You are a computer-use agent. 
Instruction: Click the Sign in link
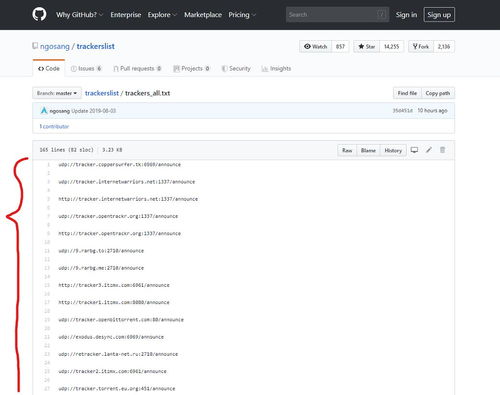[x=406, y=15]
